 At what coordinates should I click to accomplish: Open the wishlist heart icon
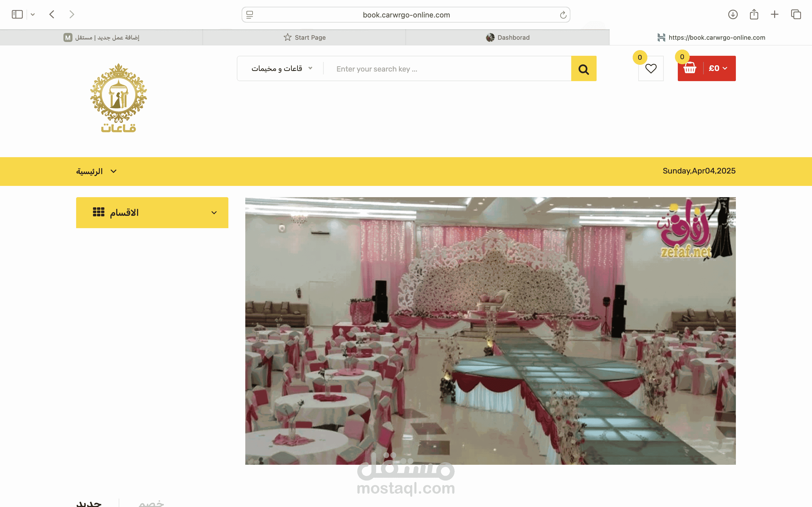pos(651,68)
